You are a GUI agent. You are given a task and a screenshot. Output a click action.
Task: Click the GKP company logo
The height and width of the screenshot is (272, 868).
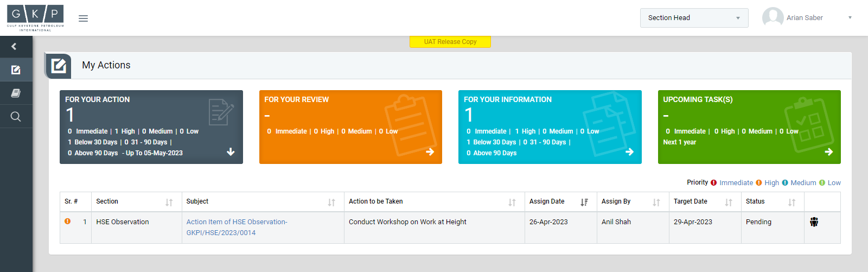click(35, 18)
